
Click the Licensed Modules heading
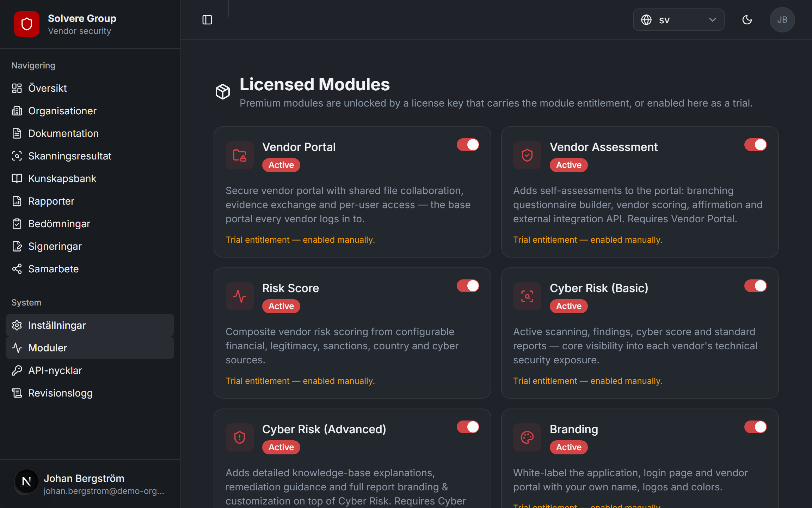315,85
